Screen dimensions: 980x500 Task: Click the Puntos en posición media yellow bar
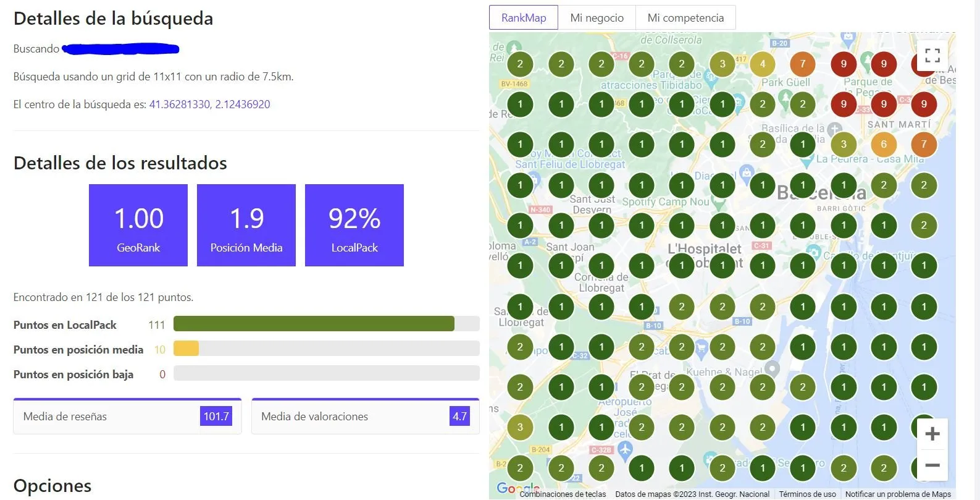tap(186, 349)
